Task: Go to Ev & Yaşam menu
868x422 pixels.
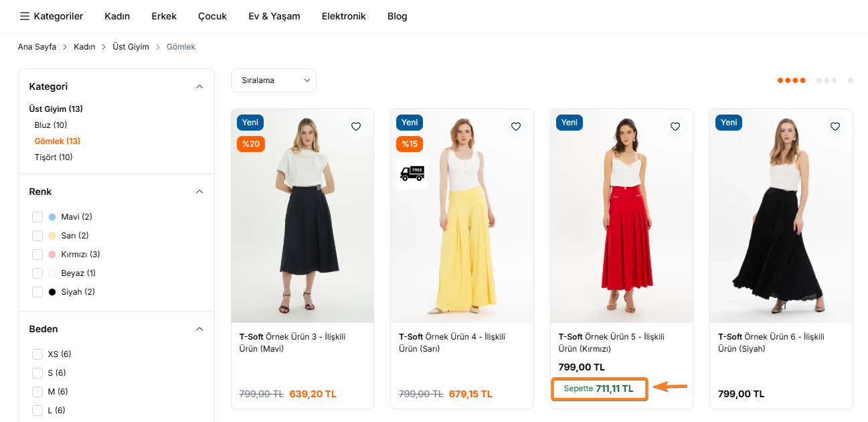Action: [274, 16]
